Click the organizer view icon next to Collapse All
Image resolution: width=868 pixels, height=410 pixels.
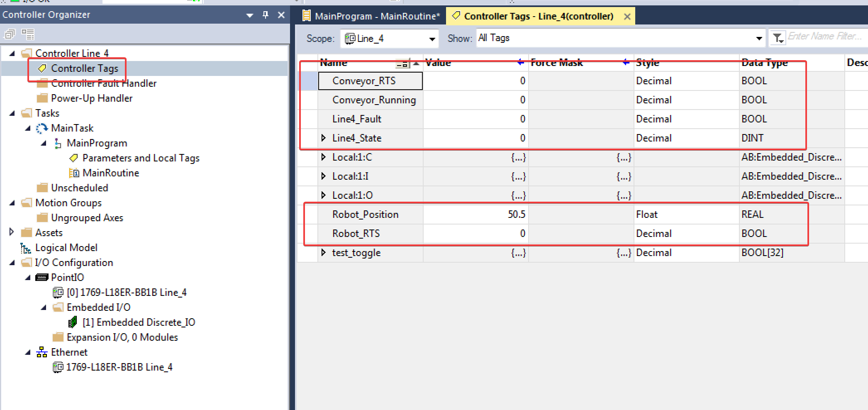pyautogui.click(x=27, y=34)
